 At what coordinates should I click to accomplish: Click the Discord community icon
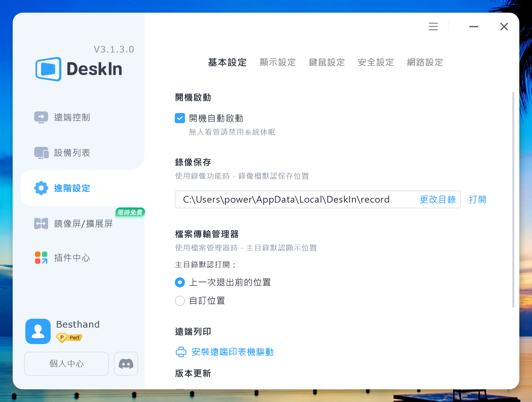[x=126, y=364]
